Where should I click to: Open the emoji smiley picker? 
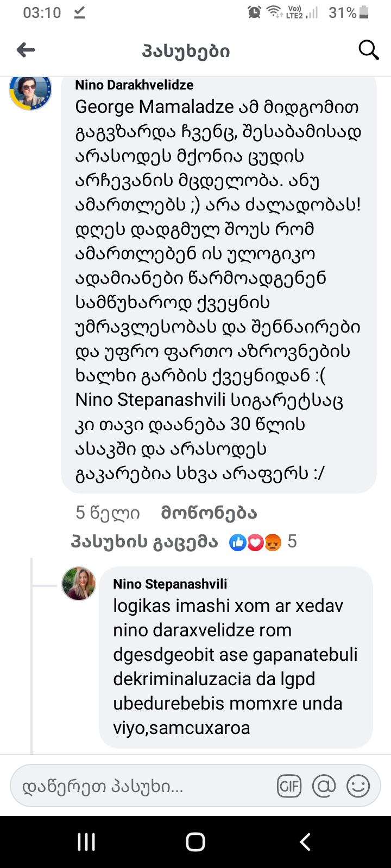(x=358, y=786)
